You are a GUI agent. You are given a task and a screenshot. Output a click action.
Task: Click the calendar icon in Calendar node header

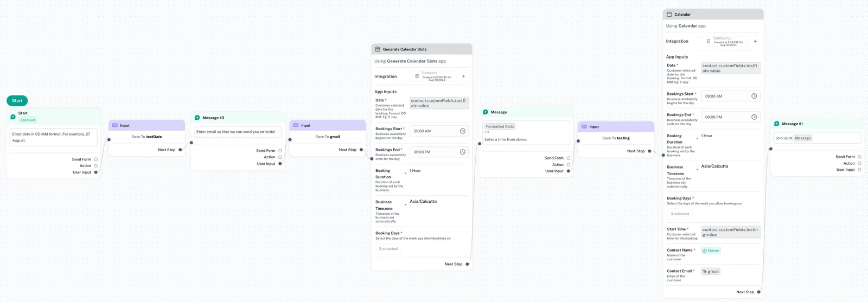(x=669, y=15)
